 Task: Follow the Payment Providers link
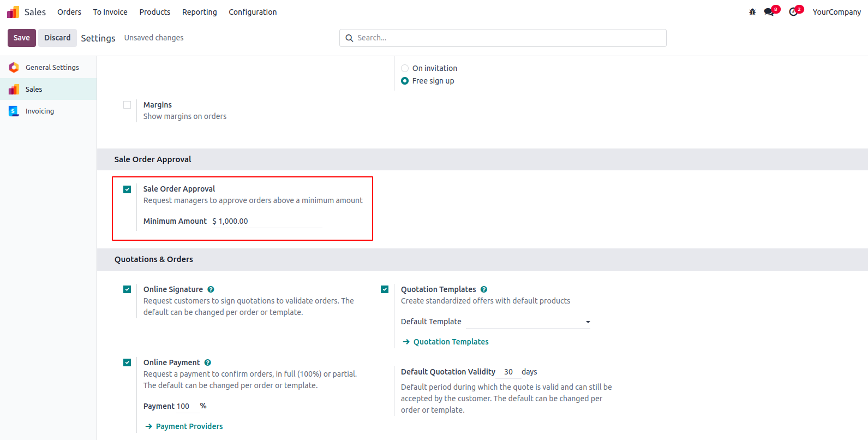(189, 426)
